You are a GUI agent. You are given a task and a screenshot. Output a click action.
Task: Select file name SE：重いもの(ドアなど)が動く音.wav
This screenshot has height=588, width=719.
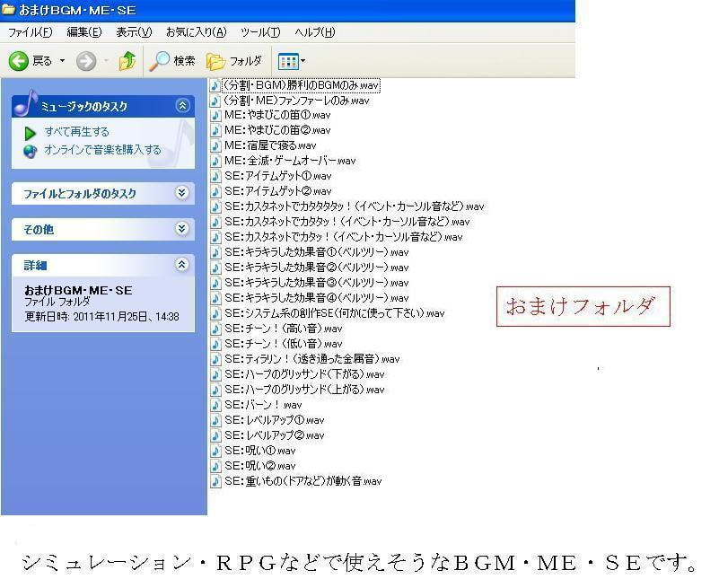(x=303, y=481)
